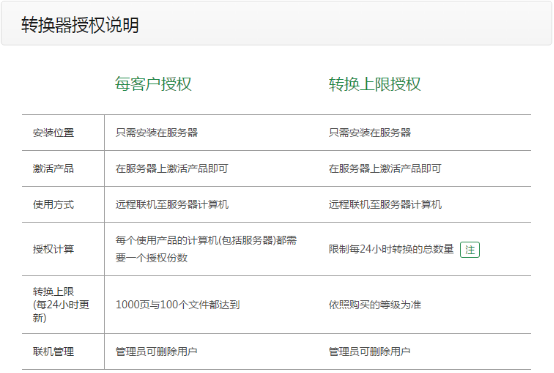Click the 每个使用产品的计算机 授权计算 cell

[x=206, y=249]
